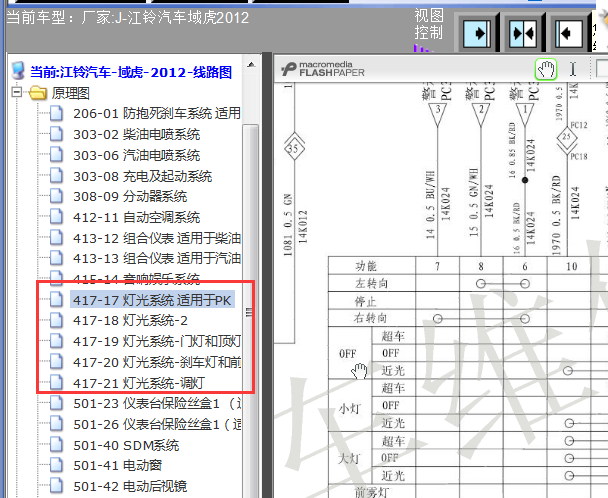608x498 pixels.
Task: Click the tree panel vertical scrollbar thumb
Action: point(250,310)
